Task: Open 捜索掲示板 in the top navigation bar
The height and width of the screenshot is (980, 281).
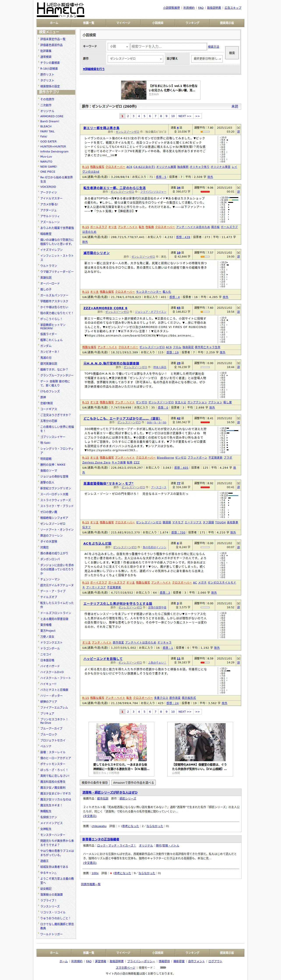Action: [227, 23]
